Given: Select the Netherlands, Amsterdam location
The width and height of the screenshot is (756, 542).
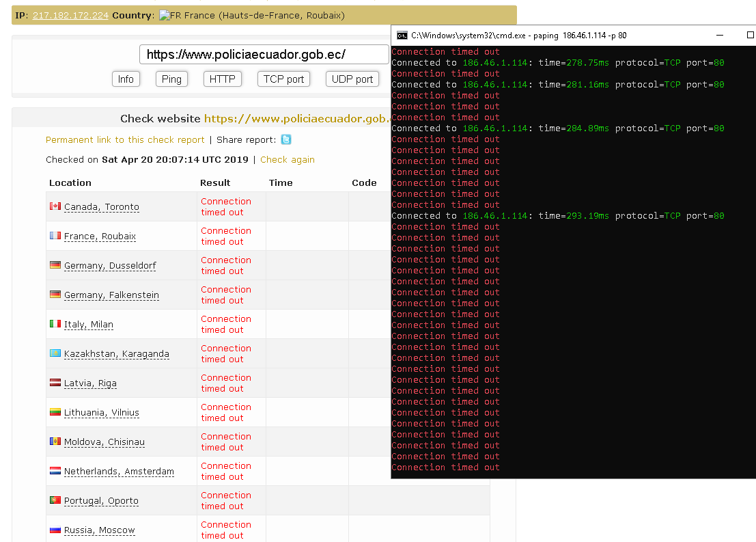Looking at the screenshot, I should tap(119, 472).
